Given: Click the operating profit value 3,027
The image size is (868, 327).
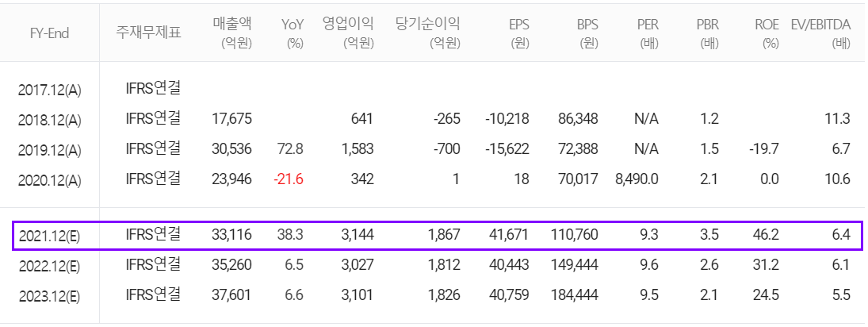Looking at the screenshot, I should pyautogui.click(x=358, y=265).
